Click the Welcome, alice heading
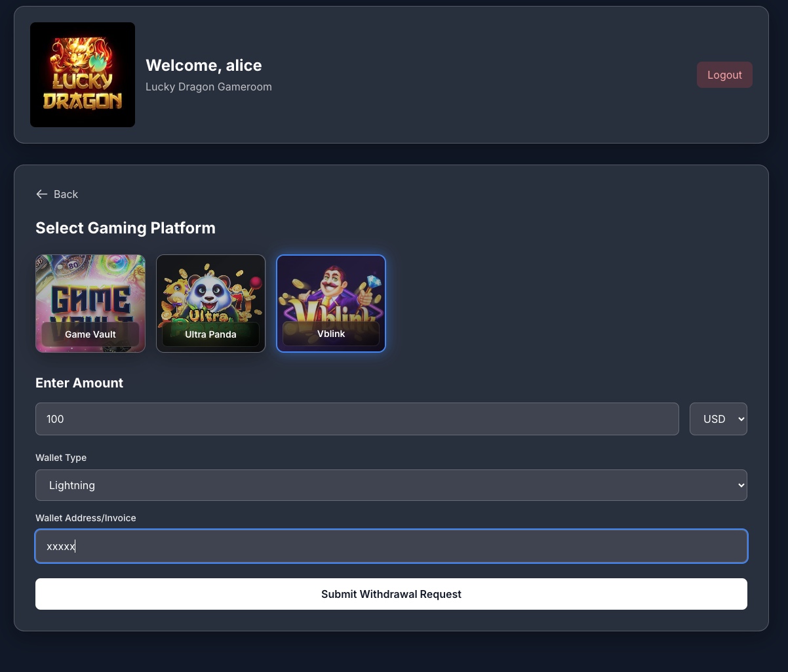This screenshot has width=788, height=672. tap(203, 65)
